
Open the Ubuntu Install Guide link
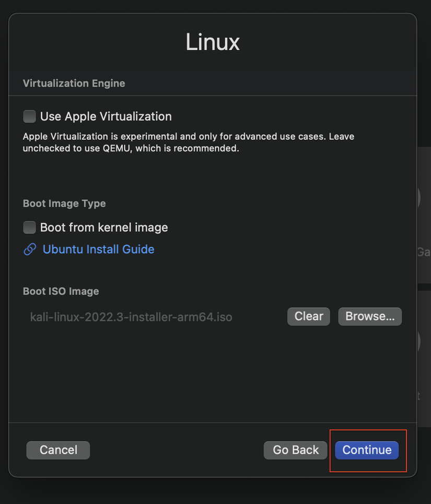[98, 249]
